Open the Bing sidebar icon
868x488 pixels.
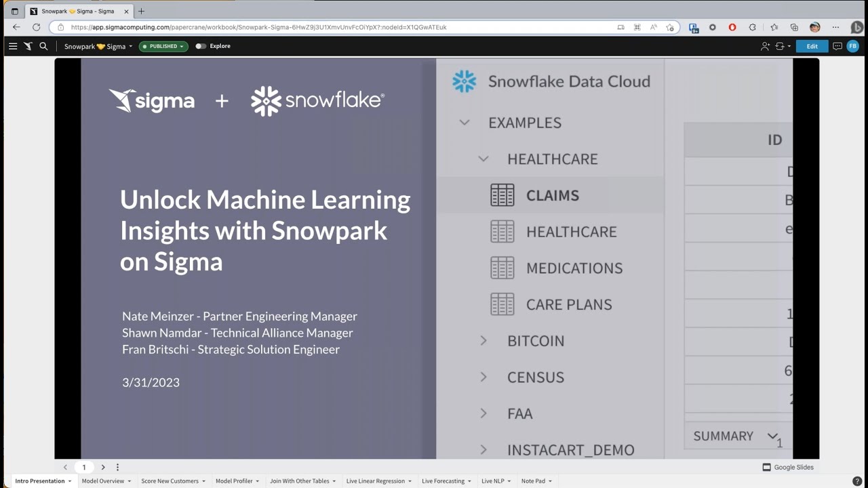857,27
